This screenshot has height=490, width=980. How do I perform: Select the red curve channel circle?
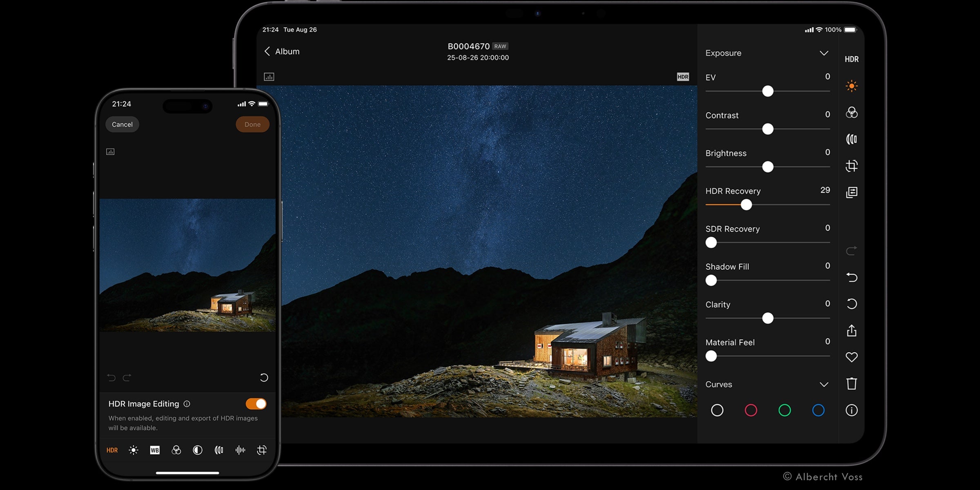point(751,410)
